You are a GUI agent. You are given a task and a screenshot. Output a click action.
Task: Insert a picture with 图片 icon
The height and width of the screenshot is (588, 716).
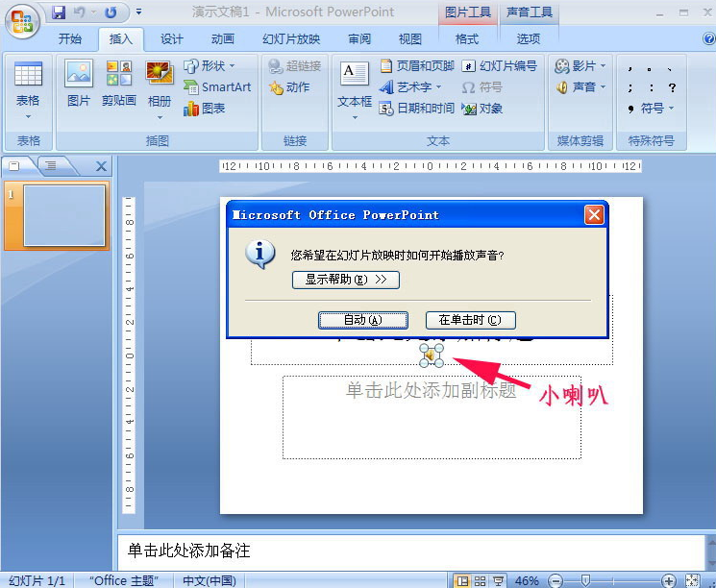(79, 84)
